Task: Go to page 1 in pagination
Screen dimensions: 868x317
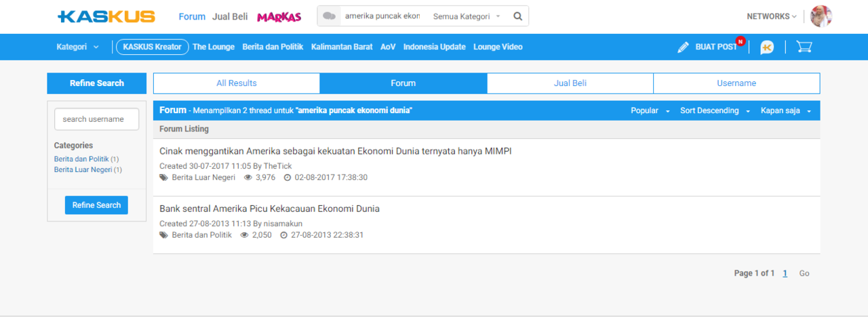Action: (x=785, y=274)
